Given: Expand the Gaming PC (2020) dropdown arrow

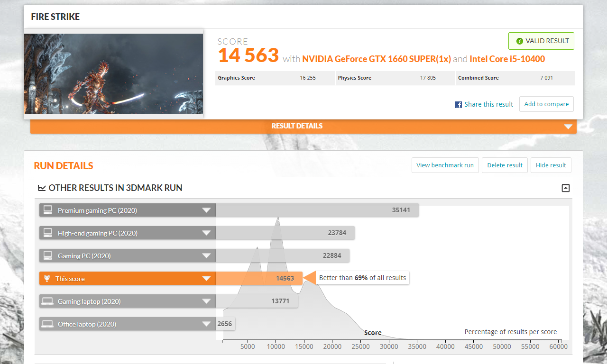Looking at the screenshot, I should 206,256.
